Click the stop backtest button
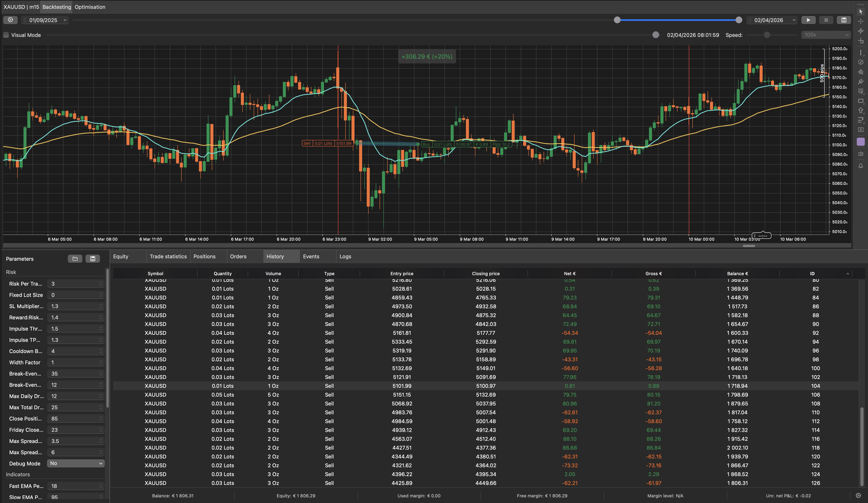 pyautogui.click(x=826, y=20)
